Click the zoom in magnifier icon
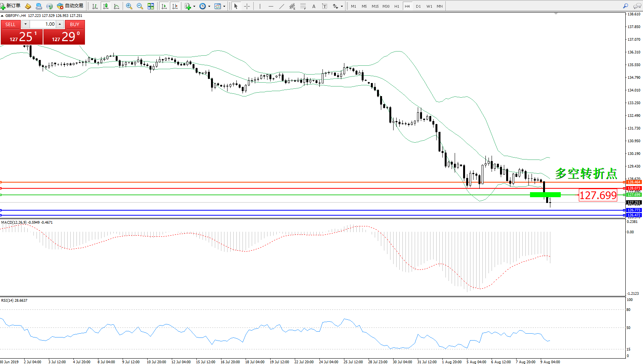The image size is (643, 364). [129, 6]
